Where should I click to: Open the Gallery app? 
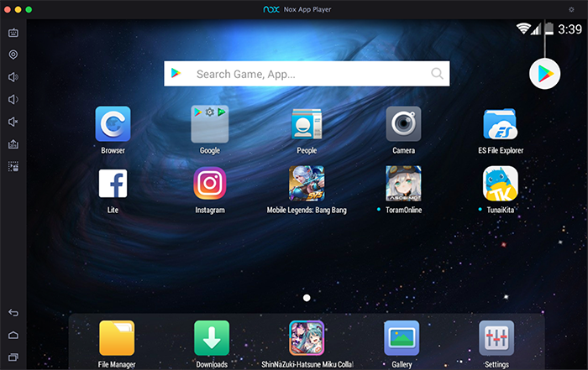tap(402, 338)
